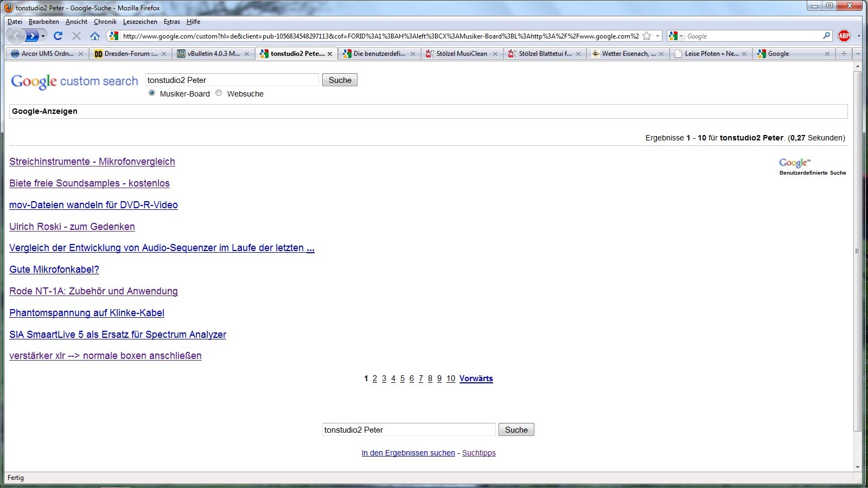Image resolution: width=868 pixels, height=488 pixels.
Task: Go to results page 2
Action: pyautogui.click(x=374, y=378)
